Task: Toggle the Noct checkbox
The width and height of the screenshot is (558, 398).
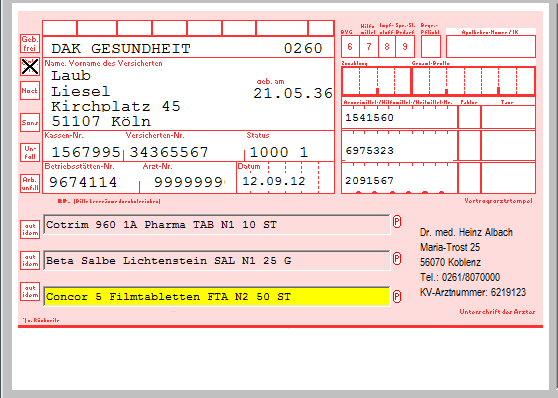Action: pyautogui.click(x=30, y=91)
